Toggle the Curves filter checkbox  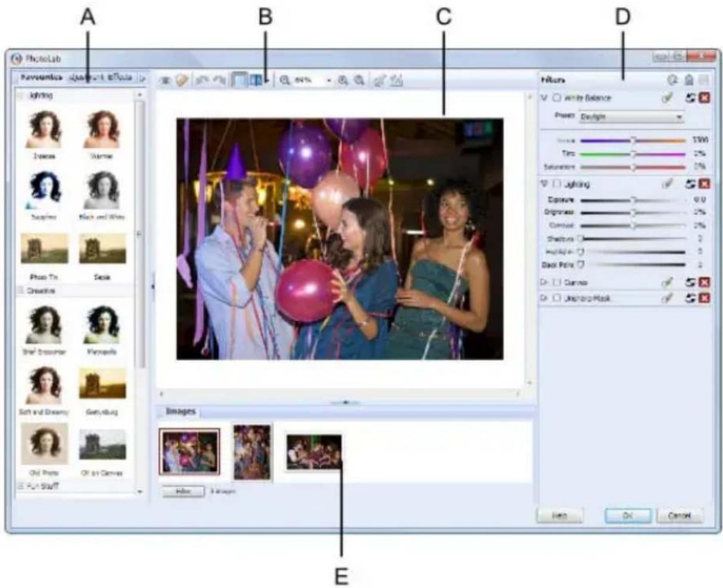[x=557, y=282]
